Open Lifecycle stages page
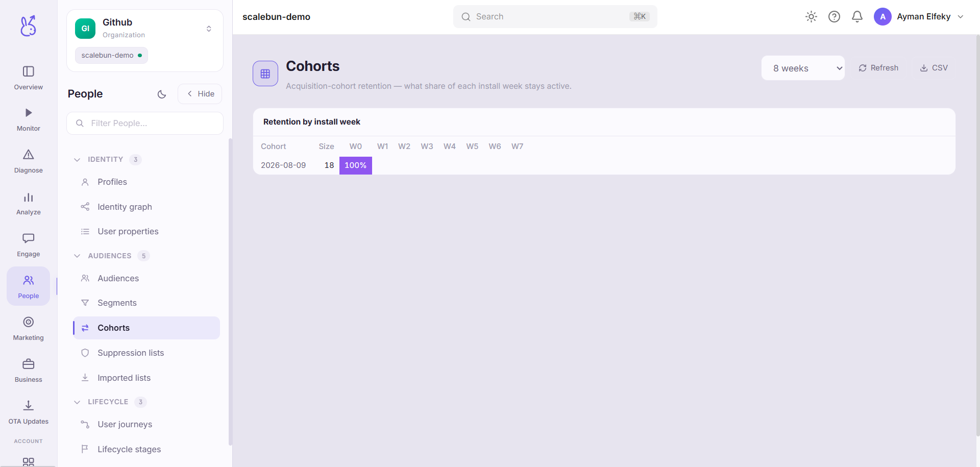This screenshot has height=467, width=980. [x=146, y=449]
